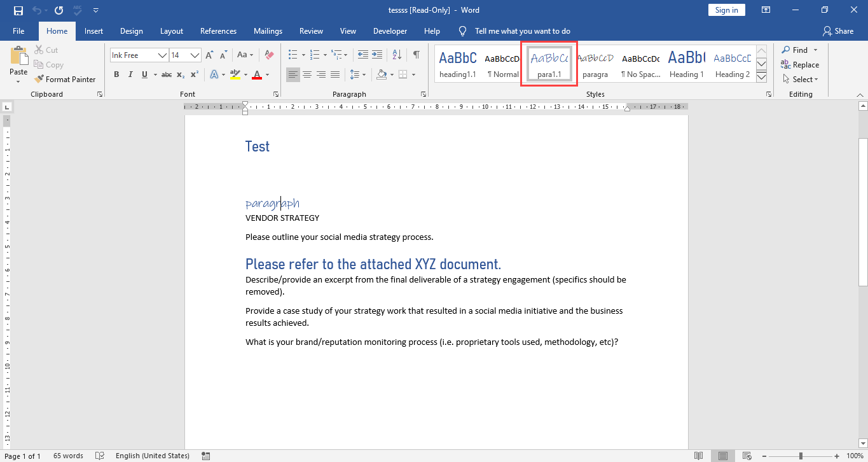Apply the Heading 1 style

coord(686,64)
